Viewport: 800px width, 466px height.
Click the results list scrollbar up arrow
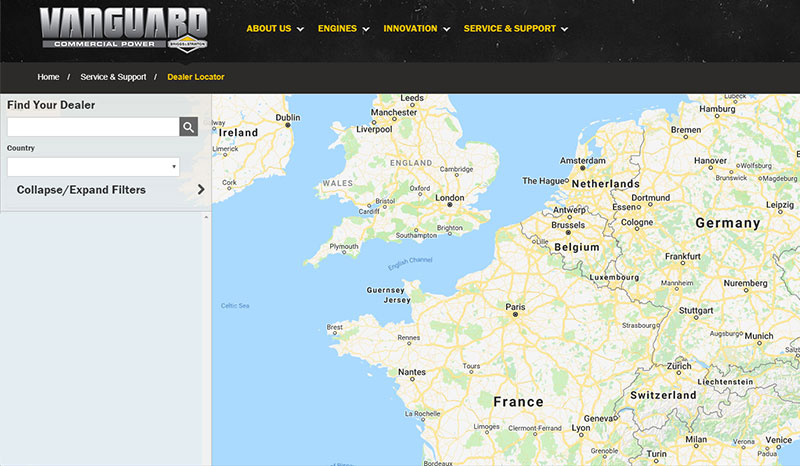pyautogui.click(x=206, y=217)
